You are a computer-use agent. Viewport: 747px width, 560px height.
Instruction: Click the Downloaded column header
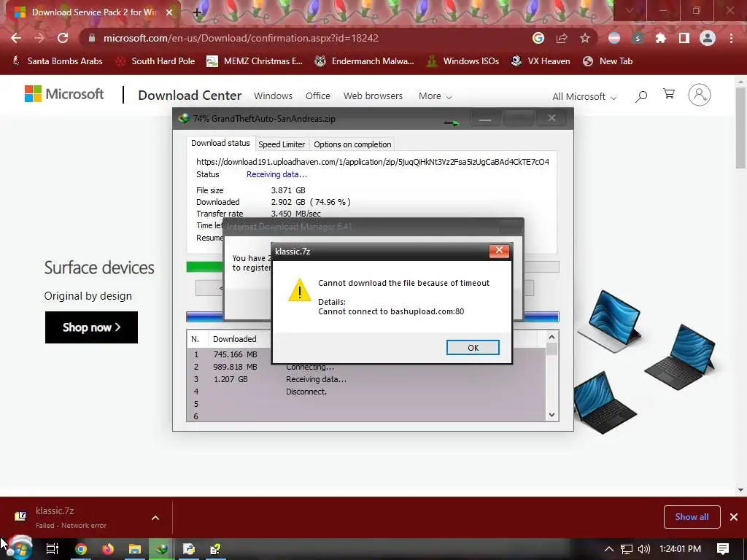point(234,339)
